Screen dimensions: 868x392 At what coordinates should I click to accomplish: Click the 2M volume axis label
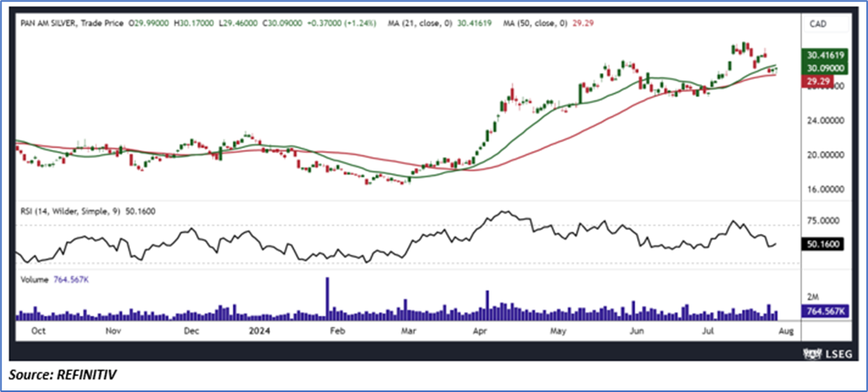[812, 299]
